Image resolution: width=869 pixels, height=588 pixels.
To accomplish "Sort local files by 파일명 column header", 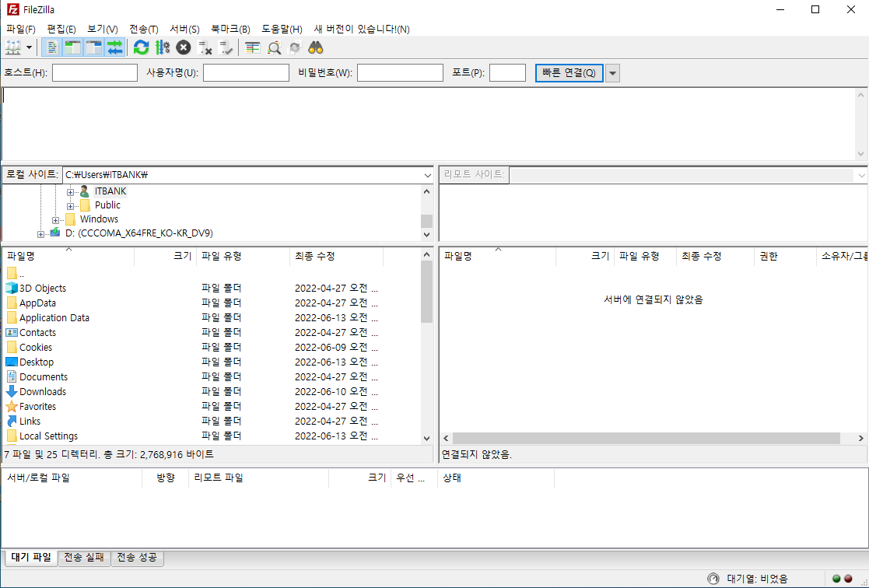I will 68,256.
